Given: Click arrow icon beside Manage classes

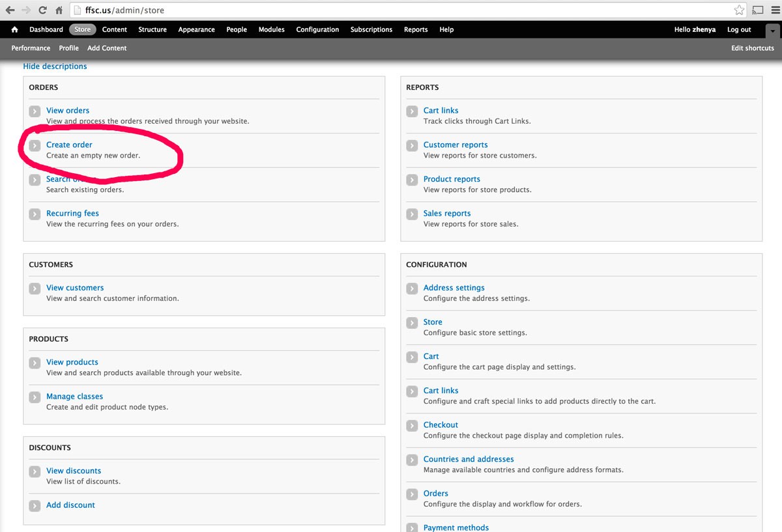Looking at the screenshot, I should [35, 397].
